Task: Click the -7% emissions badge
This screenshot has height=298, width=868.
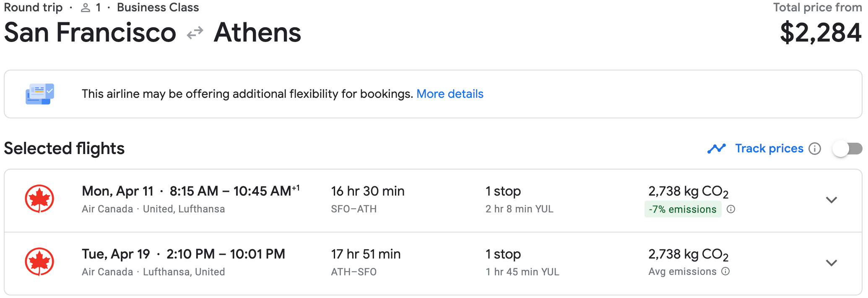Action: pos(683,209)
